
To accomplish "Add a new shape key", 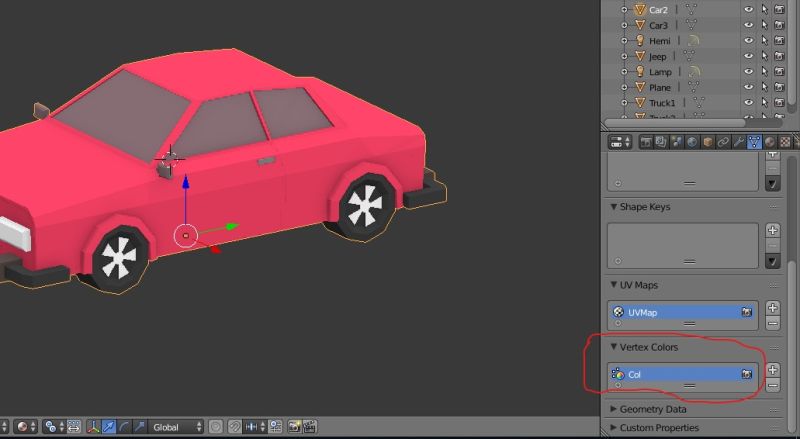I will (x=773, y=230).
